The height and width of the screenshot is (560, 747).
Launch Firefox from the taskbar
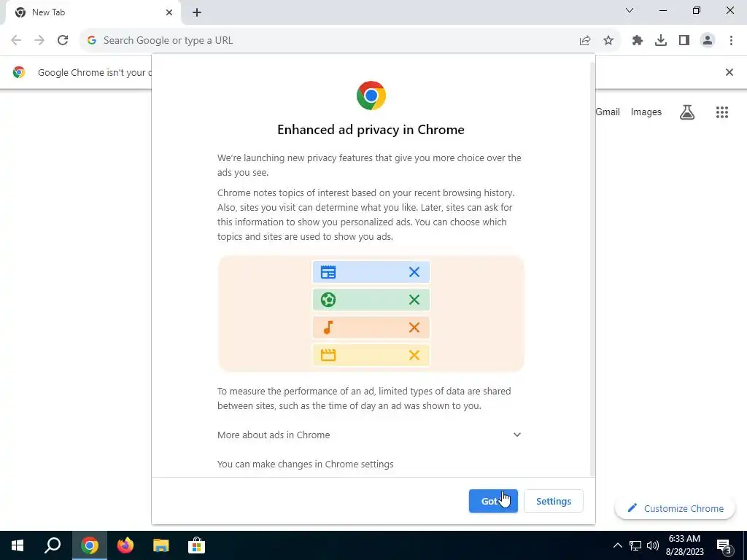click(125, 545)
